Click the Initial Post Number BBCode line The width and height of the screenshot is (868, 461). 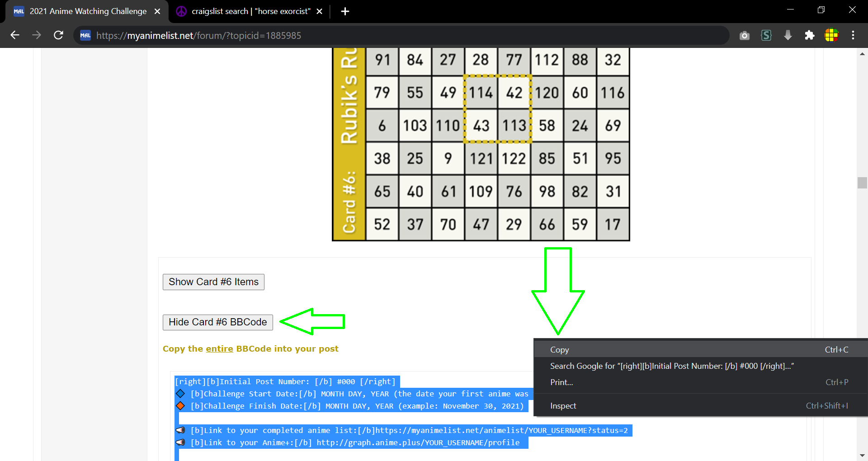(287, 381)
